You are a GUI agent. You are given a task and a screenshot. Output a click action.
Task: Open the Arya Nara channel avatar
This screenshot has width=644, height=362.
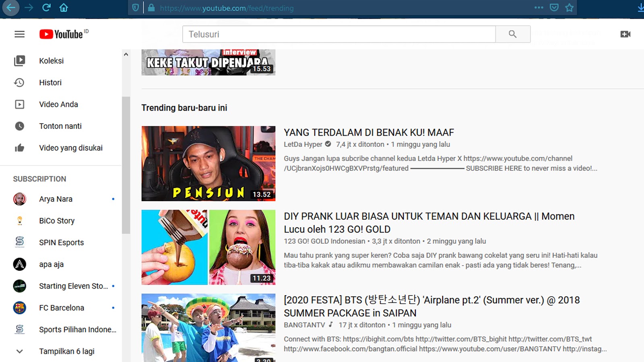point(19,199)
